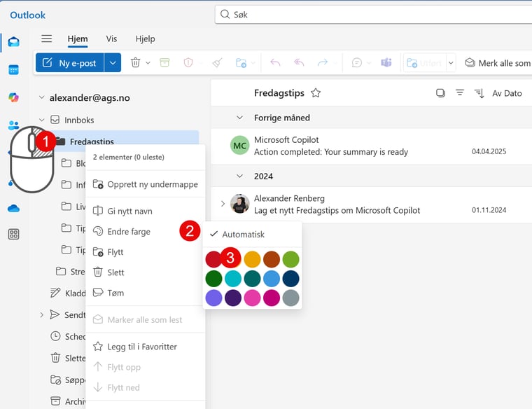Choose Slett in context menu
Image resolution: width=532 pixels, height=409 pixels.
coord(145,272)
